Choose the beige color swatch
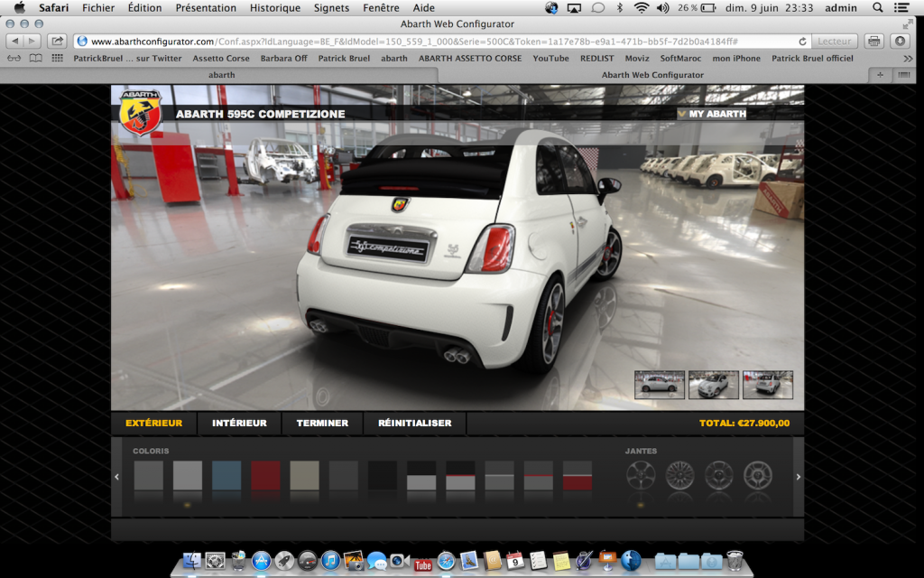This screenshot has width=924, height=578. click(x=305, y=475)
